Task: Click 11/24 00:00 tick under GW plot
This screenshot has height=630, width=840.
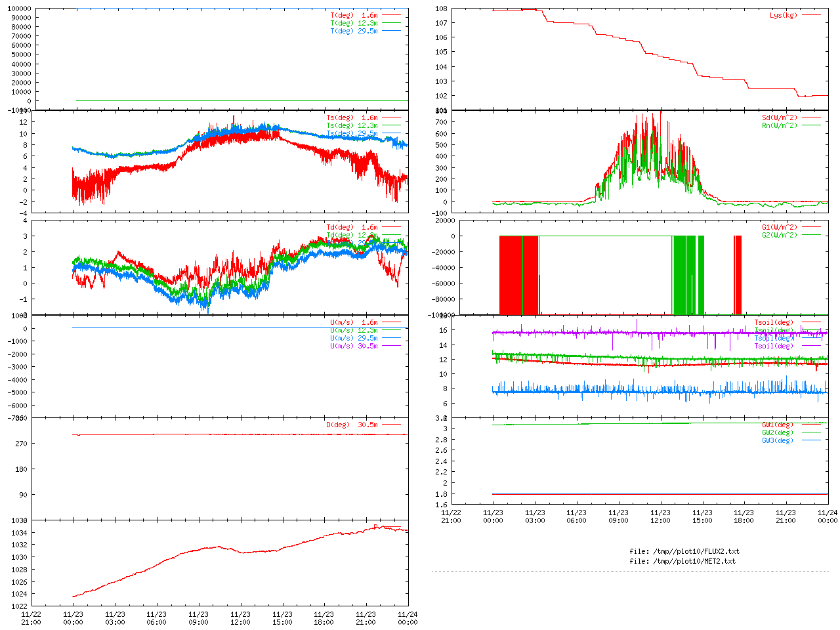Action: pyautogui.click(x=828, y=516)
